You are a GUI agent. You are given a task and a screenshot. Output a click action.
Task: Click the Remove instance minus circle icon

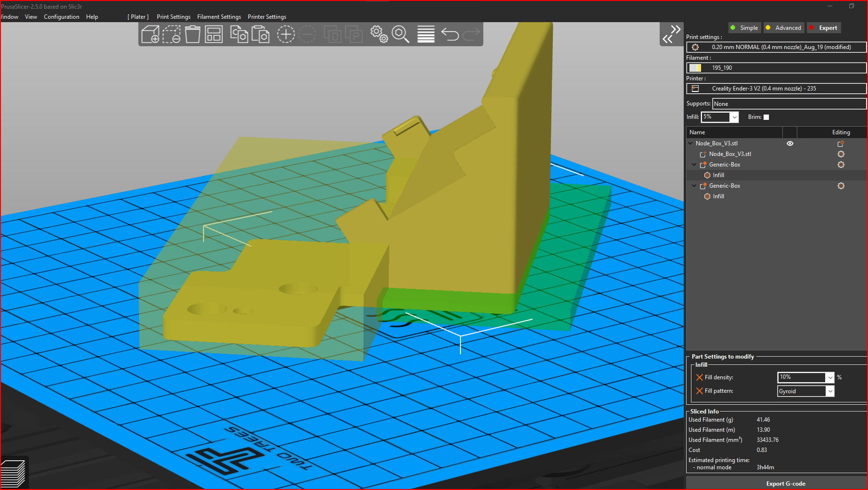click(307, 35)
